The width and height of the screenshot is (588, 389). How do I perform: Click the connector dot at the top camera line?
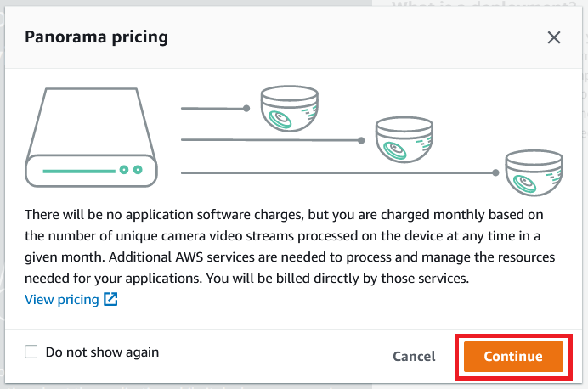click(246, 109)
